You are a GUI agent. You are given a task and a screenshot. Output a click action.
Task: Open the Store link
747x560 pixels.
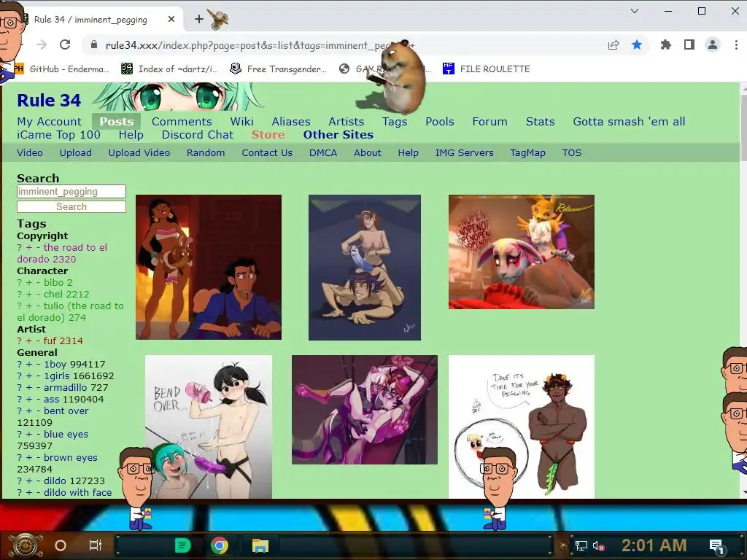(268, 135)
